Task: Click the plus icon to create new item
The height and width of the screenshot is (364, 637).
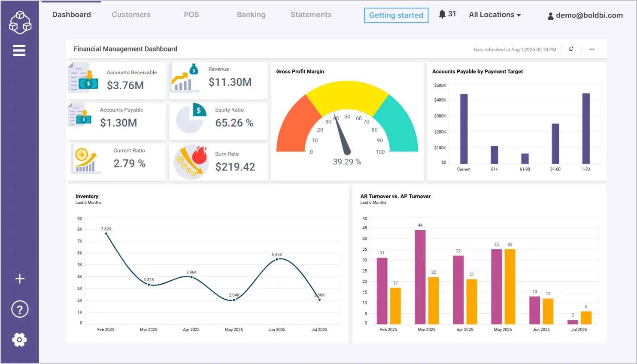Action: (x=20, y=279)
